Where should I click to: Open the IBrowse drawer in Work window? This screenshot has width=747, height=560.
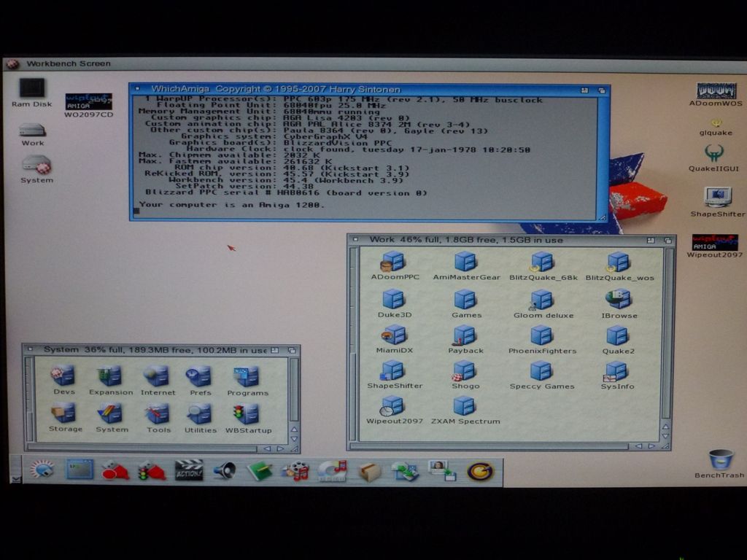(619, 299)
